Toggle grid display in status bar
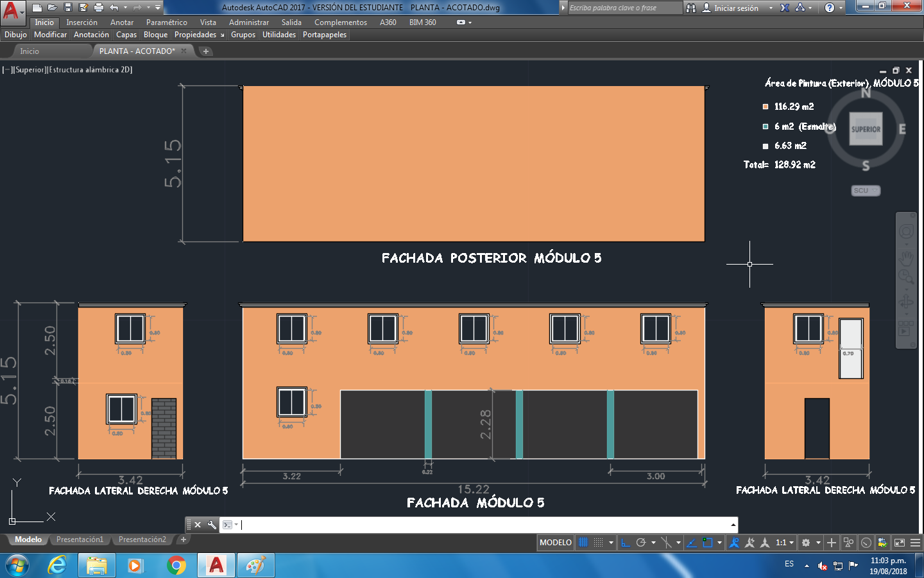 (583, 543)
